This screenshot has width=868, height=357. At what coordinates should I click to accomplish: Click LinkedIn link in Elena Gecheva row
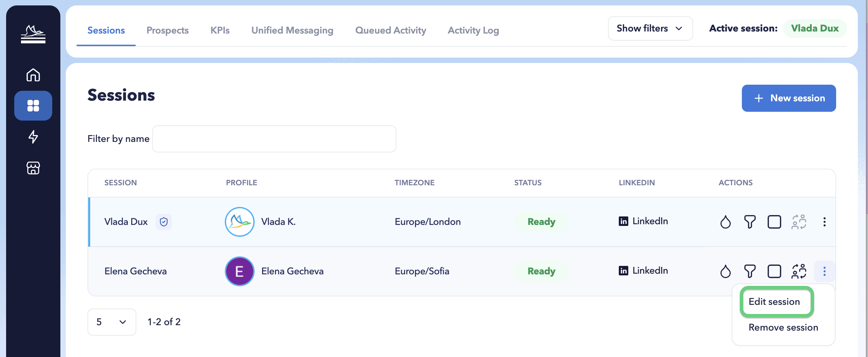click(x=643, y=271)
